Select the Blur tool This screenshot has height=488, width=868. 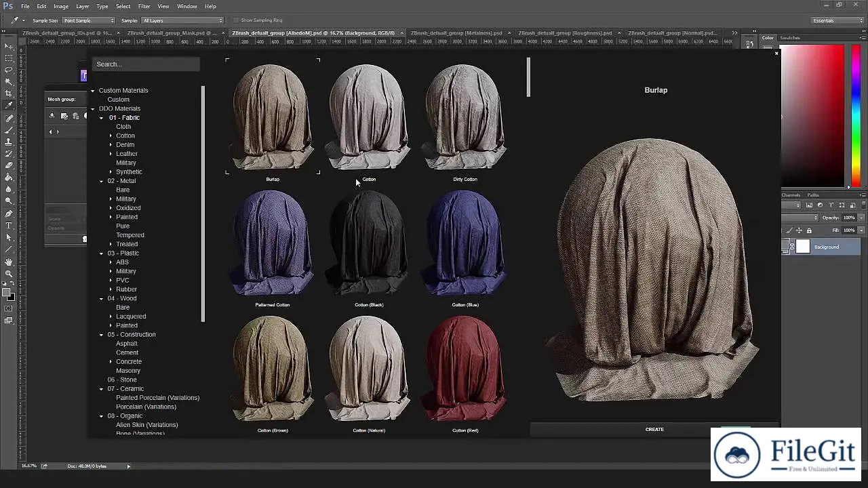click(9, 189)
